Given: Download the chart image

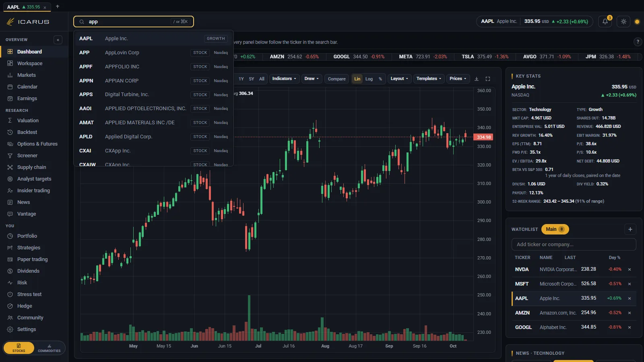Looking at the screenshot, I should coord(477,79).
